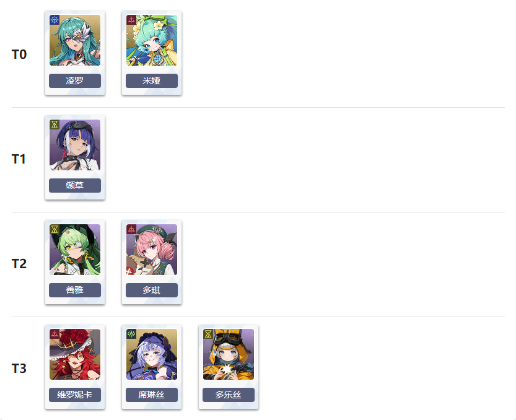516x420 pixels.
Task: Click the hourglass icon on 缬草's portrait
Action: [55, 125]
